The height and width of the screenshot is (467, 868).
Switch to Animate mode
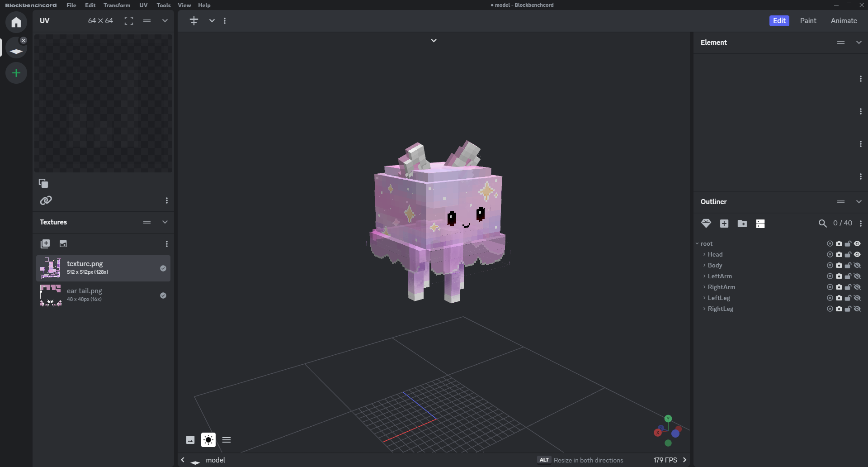click(x=844, y=21)
